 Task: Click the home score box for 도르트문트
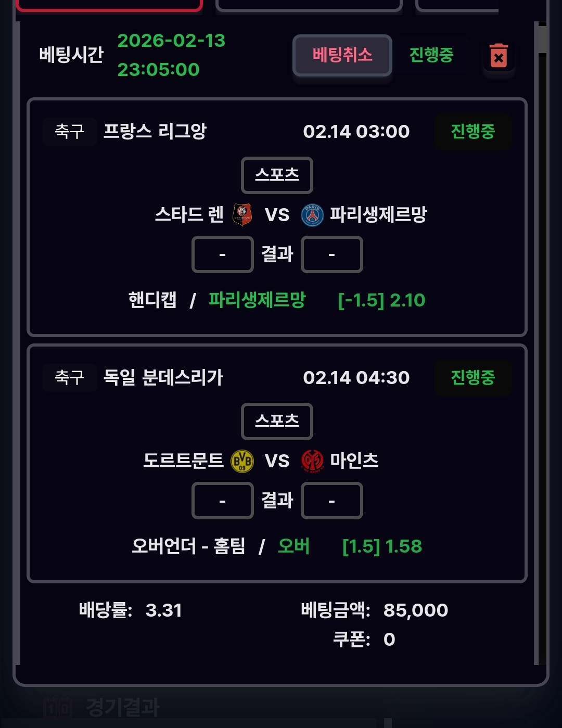click(222, 501)
